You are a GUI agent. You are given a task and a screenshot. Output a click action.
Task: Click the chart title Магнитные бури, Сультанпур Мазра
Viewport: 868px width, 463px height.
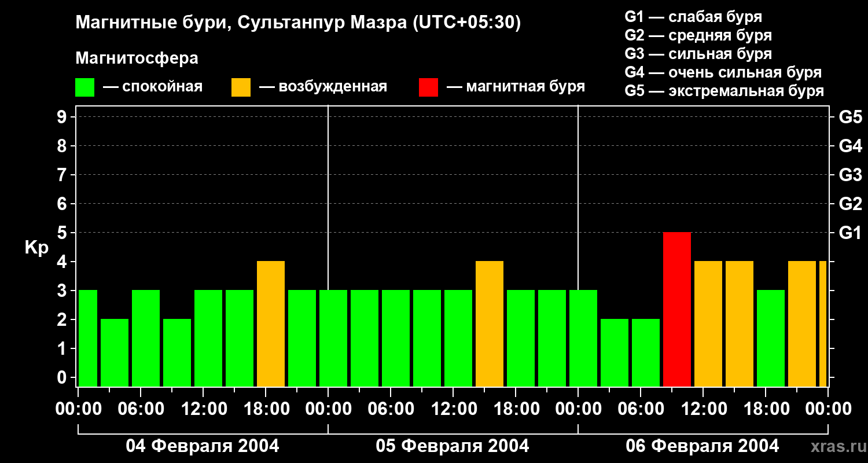pyautogui.click(x=299, y=23)
